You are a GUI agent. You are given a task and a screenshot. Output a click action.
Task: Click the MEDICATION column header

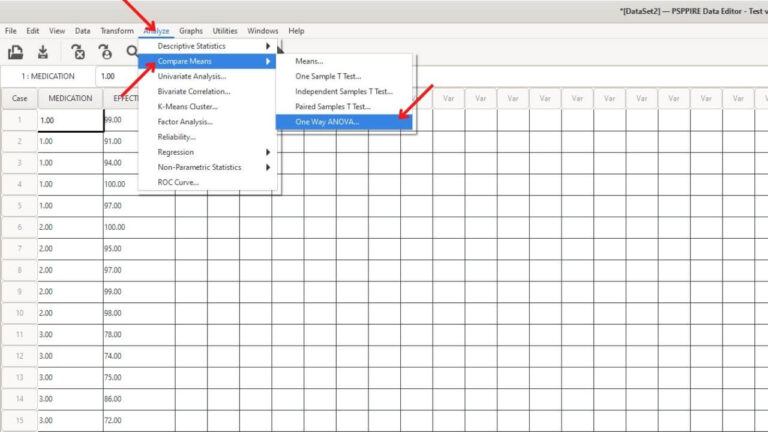[70, 98]
